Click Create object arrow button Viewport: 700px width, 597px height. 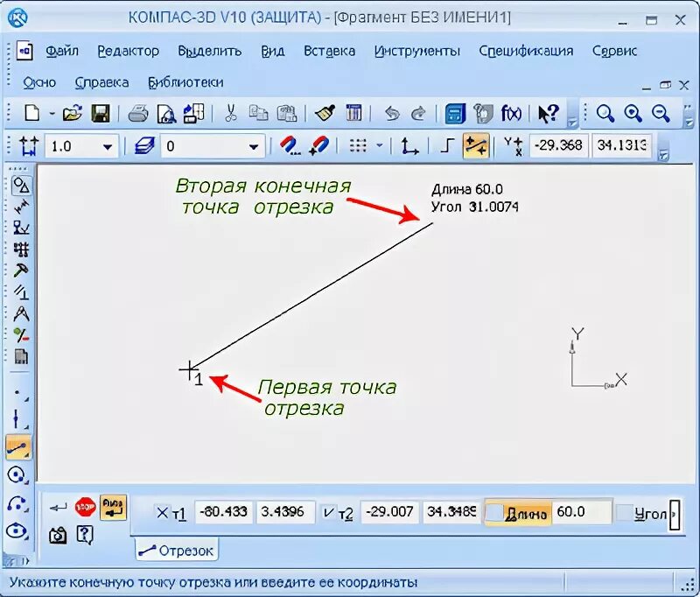pos(58,507)
